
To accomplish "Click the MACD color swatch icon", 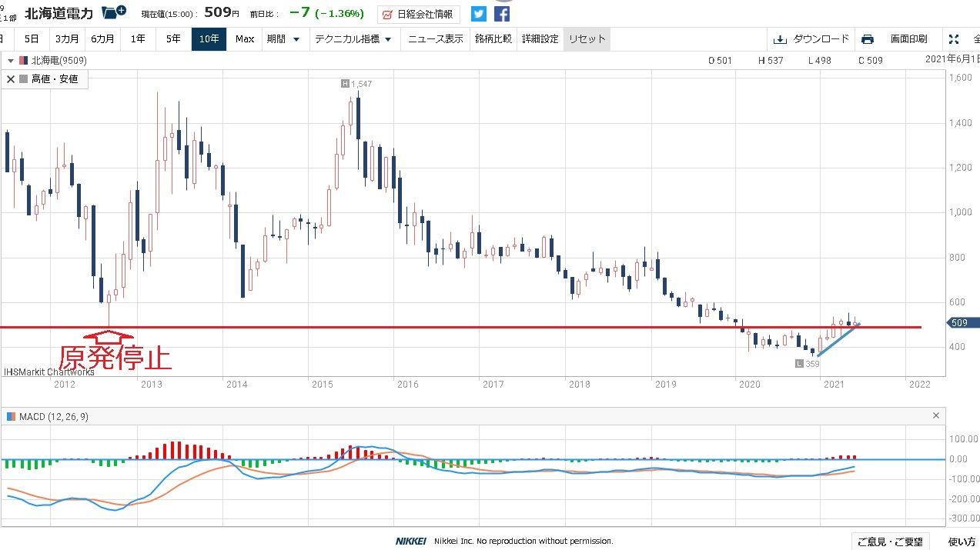I will 11,416.
